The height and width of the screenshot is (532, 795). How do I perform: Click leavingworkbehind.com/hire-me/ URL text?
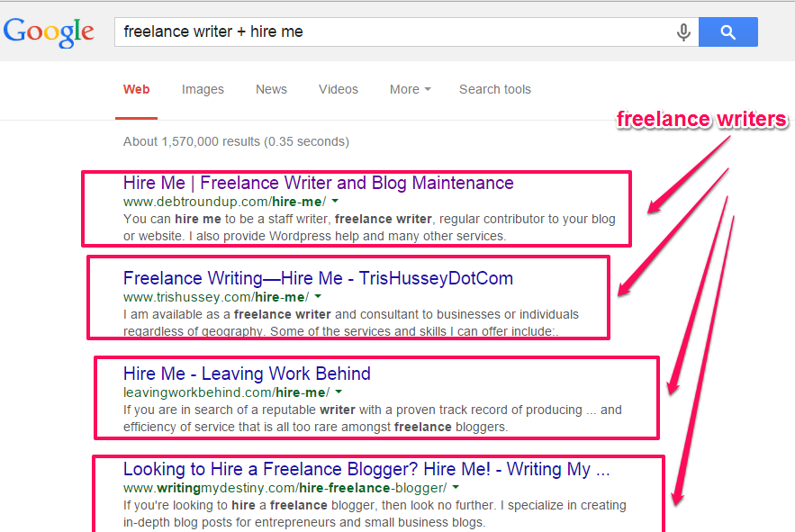point(226,392)
